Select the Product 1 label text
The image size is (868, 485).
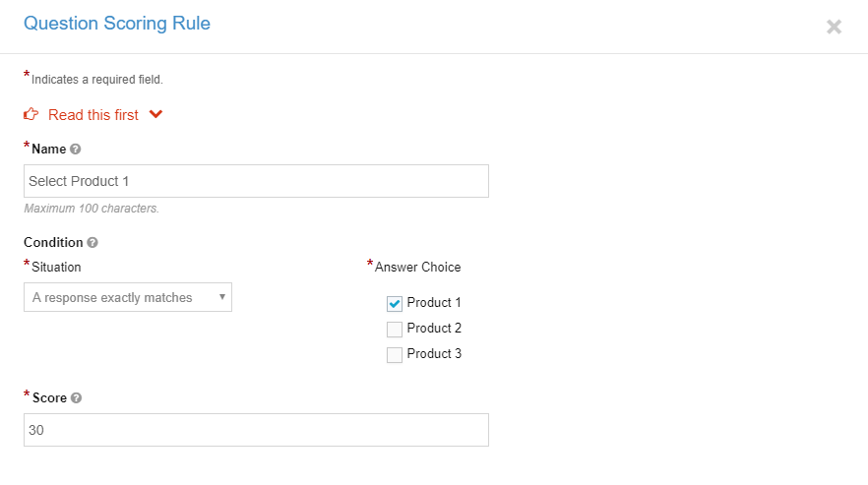pyautogui.click(x=434, y=302)
